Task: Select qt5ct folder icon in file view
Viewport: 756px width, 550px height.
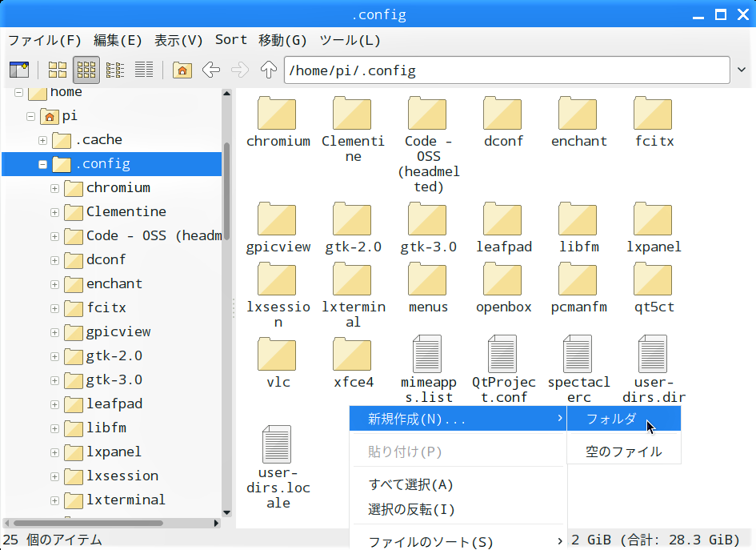Action: pos(653,279)
